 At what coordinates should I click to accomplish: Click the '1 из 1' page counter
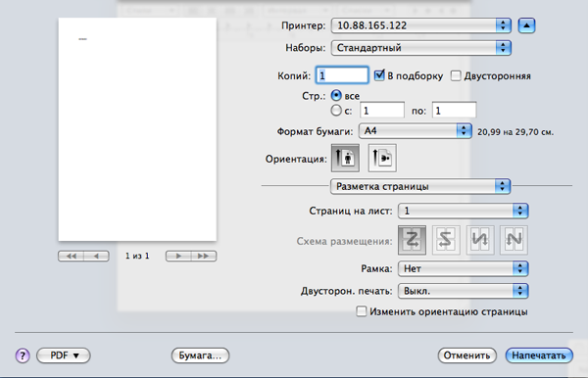pos(137,256)
